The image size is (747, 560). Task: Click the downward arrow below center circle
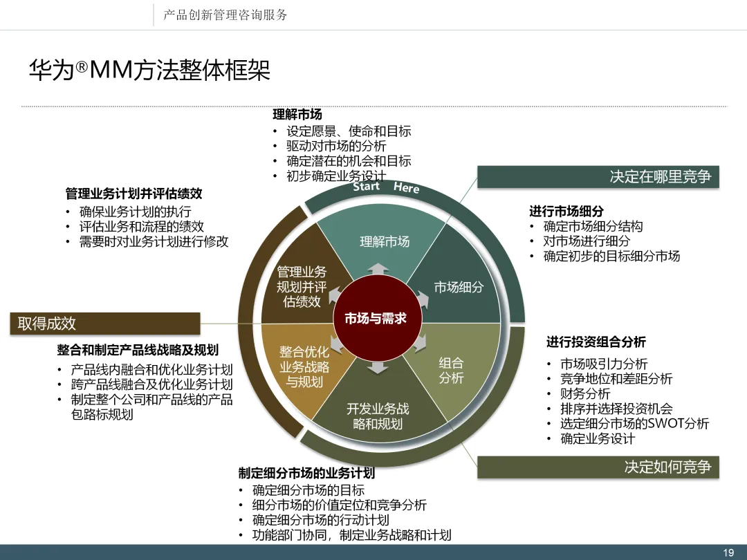378,367
